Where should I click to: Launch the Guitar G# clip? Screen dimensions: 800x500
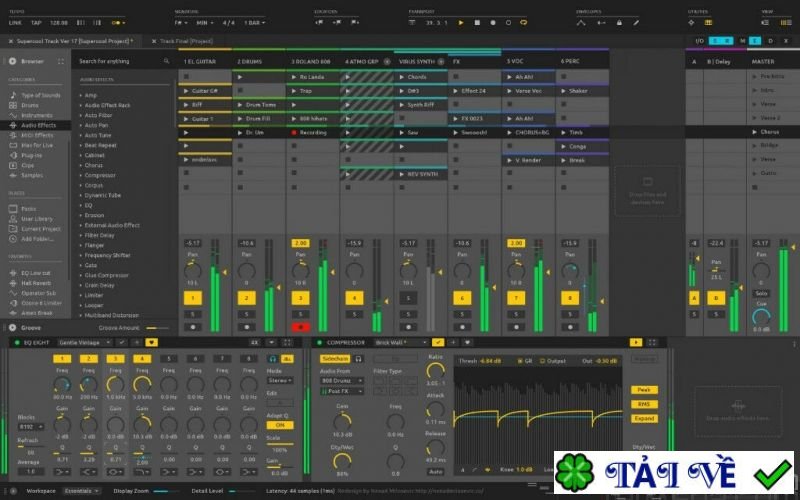pos(185,91)
